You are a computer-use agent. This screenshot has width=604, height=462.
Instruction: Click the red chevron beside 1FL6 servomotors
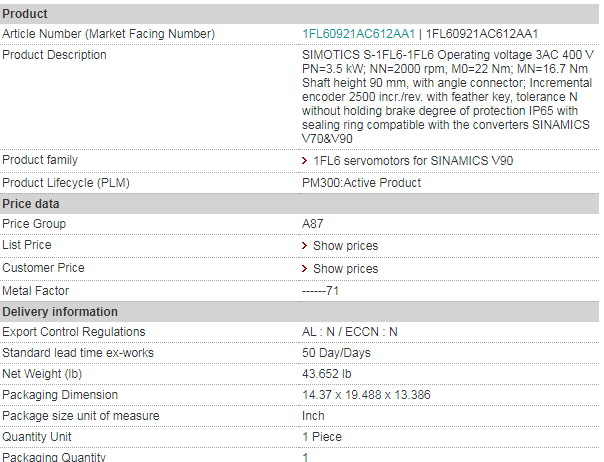coord(304,161)
